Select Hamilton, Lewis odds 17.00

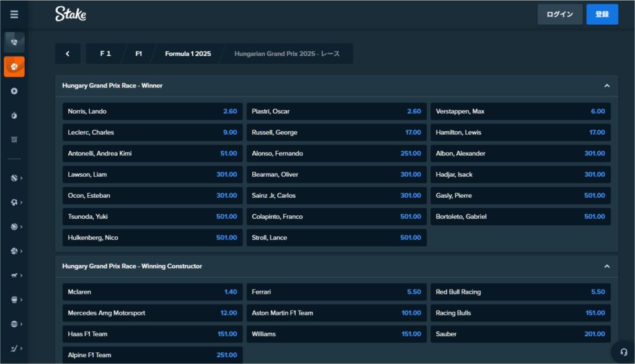(520, 133)
